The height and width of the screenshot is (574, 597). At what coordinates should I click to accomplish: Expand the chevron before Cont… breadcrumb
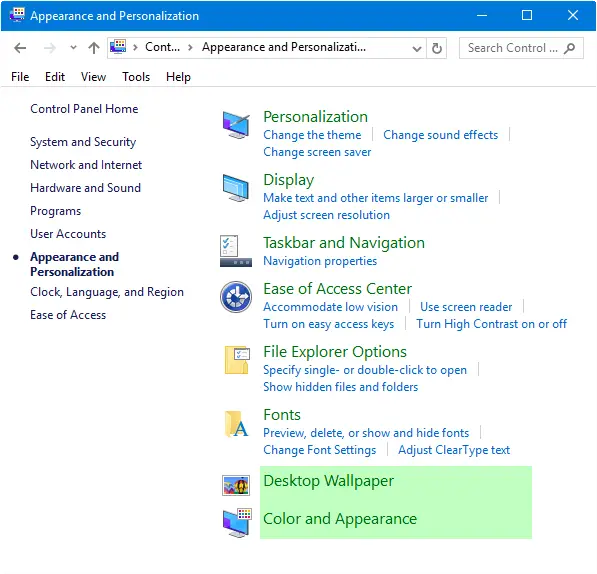pos(135,48)
